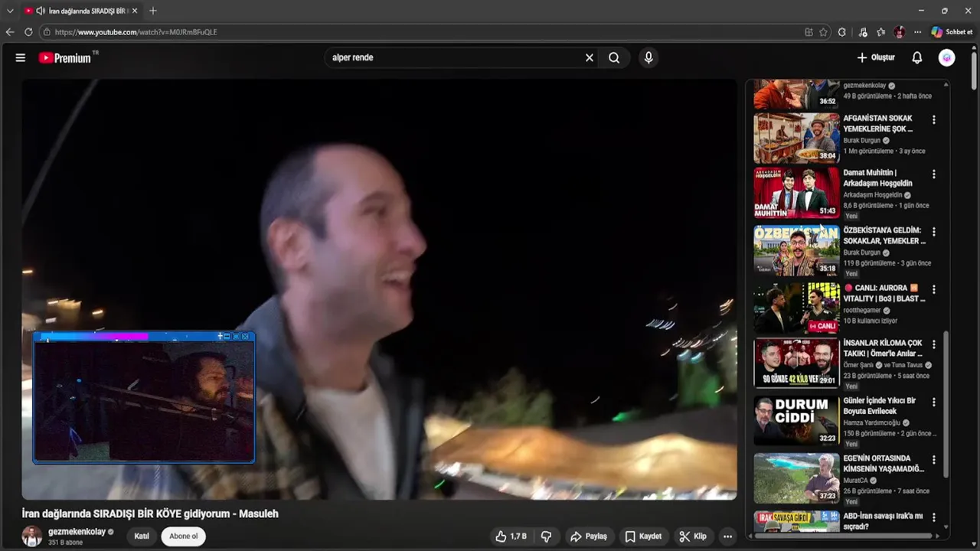The image size is (980, 551).
Task: Open ÖZBEKİSTAN'A GELDİM video thumbnail
Action: click(x=796, y=250)
